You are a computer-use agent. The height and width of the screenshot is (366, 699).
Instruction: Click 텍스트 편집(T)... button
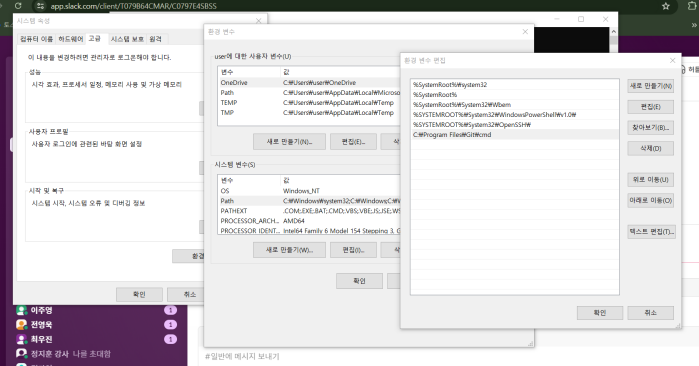click(x=651, y=231)
